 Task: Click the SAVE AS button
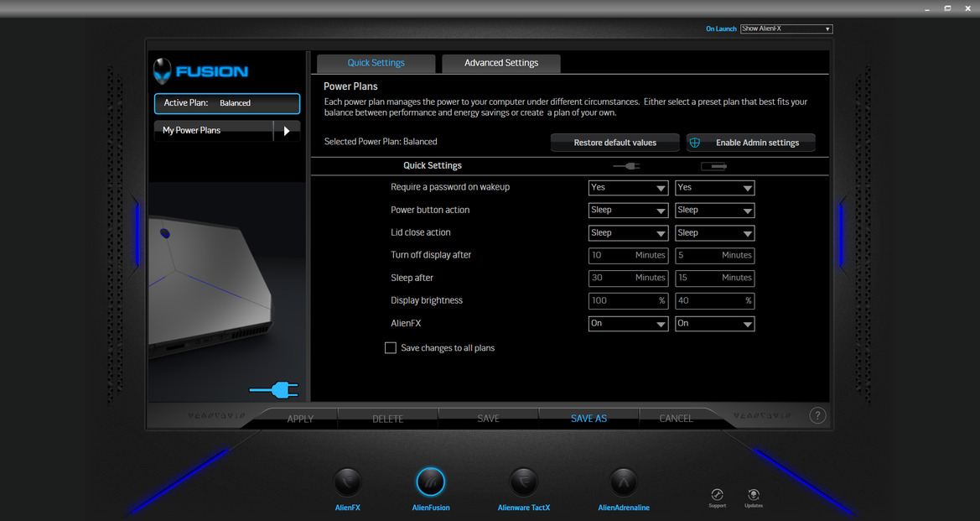589,419
